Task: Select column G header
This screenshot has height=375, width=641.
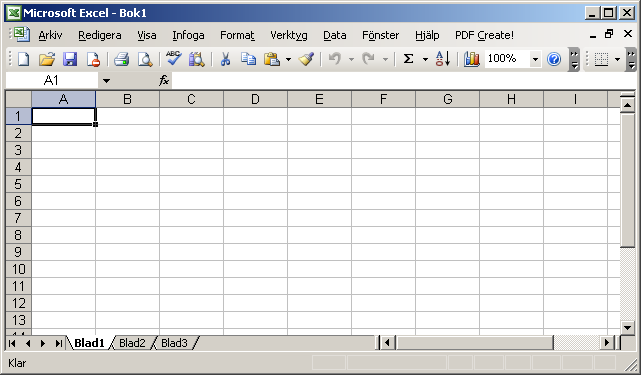Action: pyautogui.click(x=448, y=99)
